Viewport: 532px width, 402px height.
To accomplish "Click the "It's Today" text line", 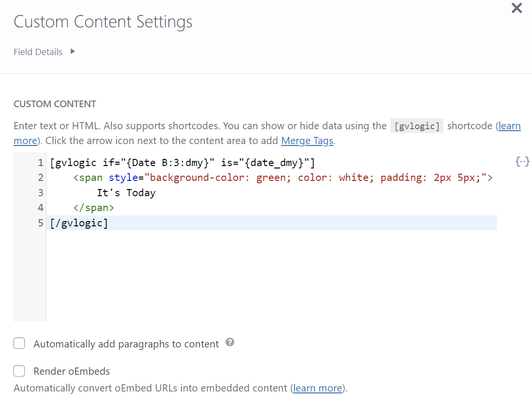I will coord(126,193).
